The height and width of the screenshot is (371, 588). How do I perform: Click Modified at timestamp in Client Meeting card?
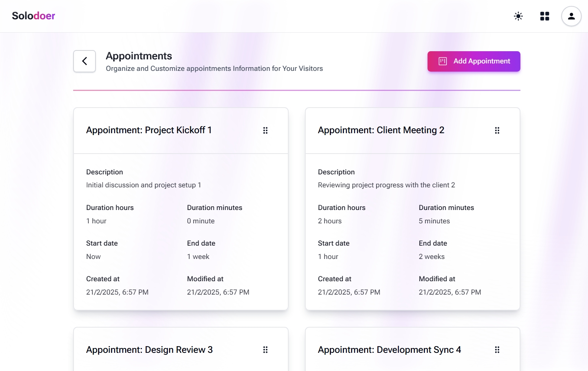[450, 292]
